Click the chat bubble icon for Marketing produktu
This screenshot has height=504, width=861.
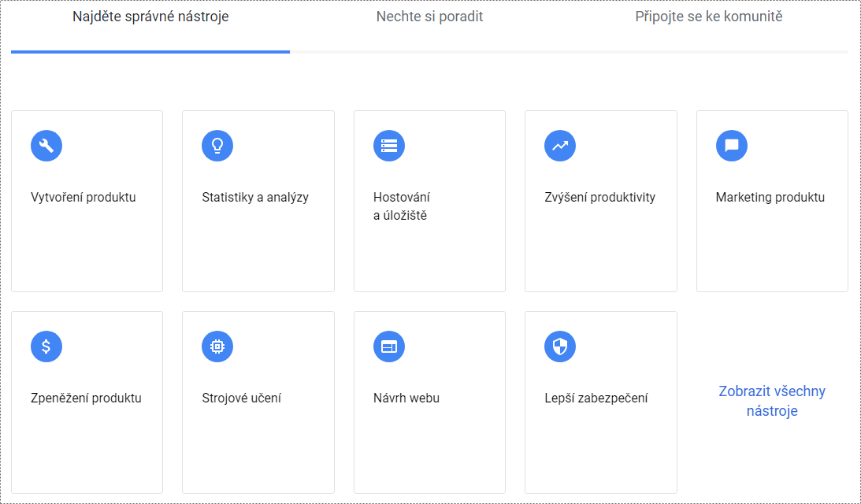pyautogui.click(x=731, y=146)
